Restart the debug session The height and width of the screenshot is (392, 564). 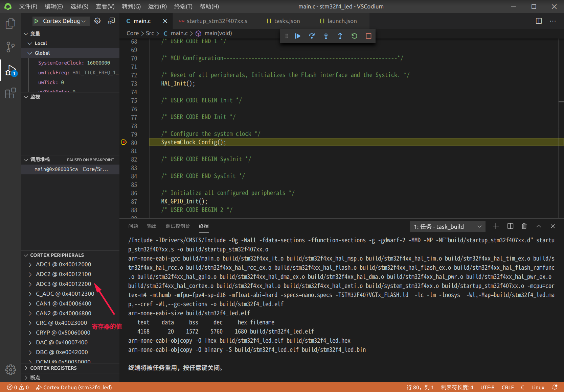[x=354, y=36]
